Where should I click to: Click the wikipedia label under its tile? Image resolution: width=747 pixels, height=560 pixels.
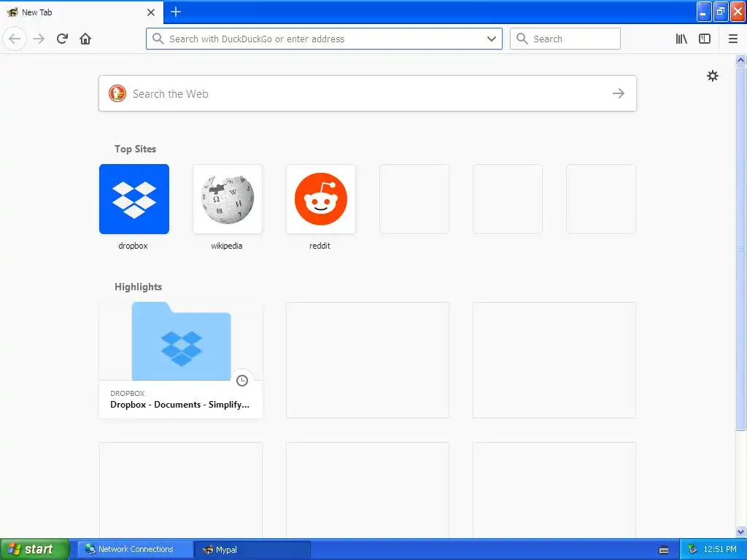pos(227,246)
